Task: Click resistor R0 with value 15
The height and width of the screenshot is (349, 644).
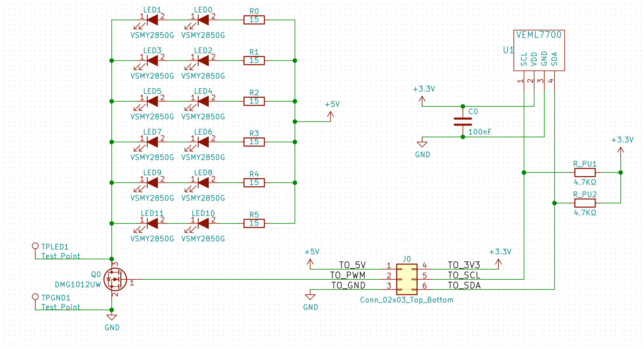Action: (x=254, y=20)
